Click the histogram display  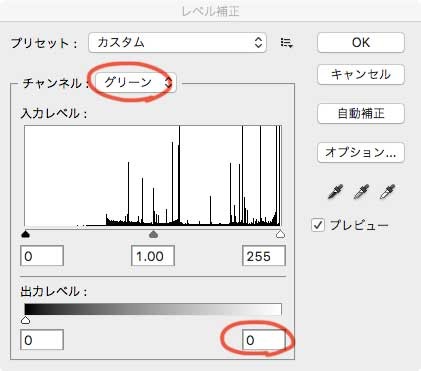(153, 176)
